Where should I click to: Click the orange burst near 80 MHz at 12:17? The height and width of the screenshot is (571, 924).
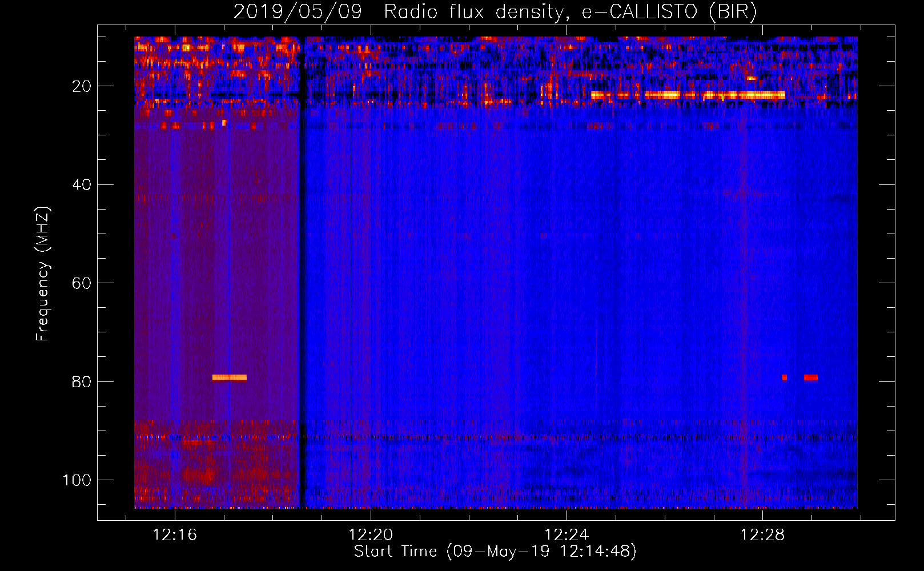pyautogui.click(x=230, y=377)
